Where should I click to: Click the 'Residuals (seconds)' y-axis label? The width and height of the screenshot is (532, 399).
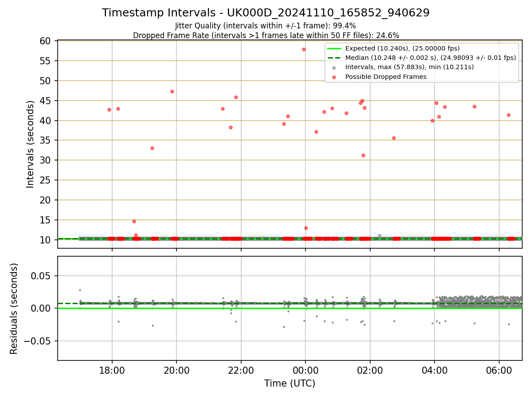pos(14,309)
